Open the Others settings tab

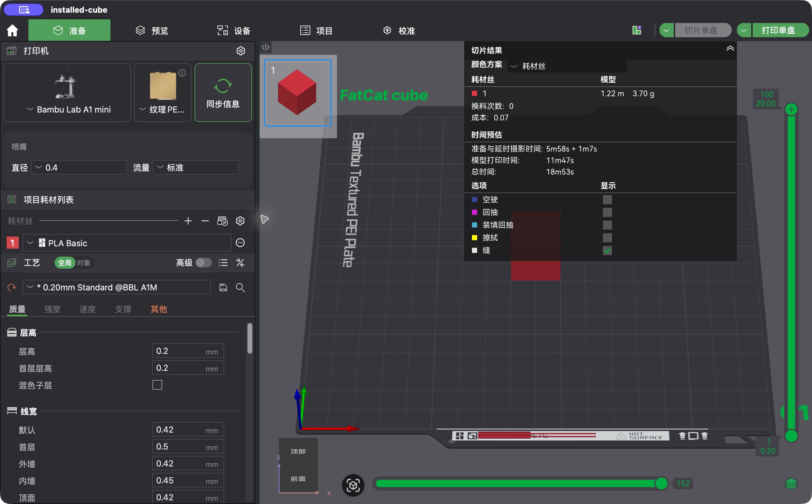click(x=159, y=309)
